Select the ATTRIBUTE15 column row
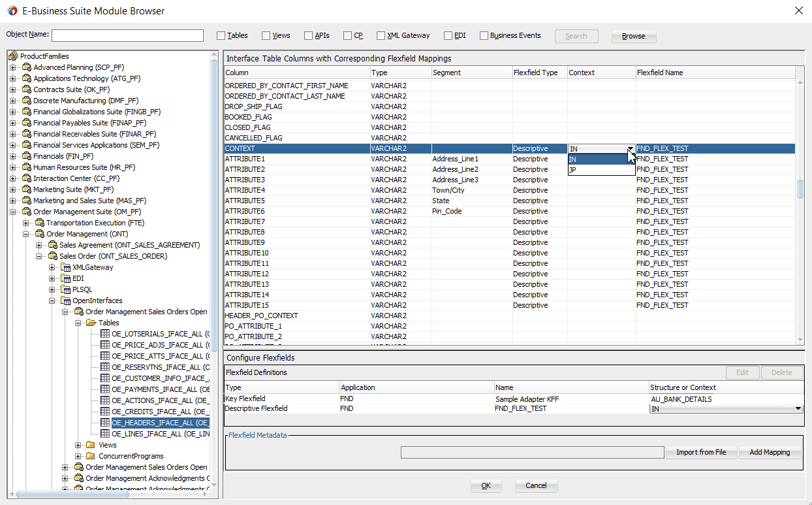 510,305
